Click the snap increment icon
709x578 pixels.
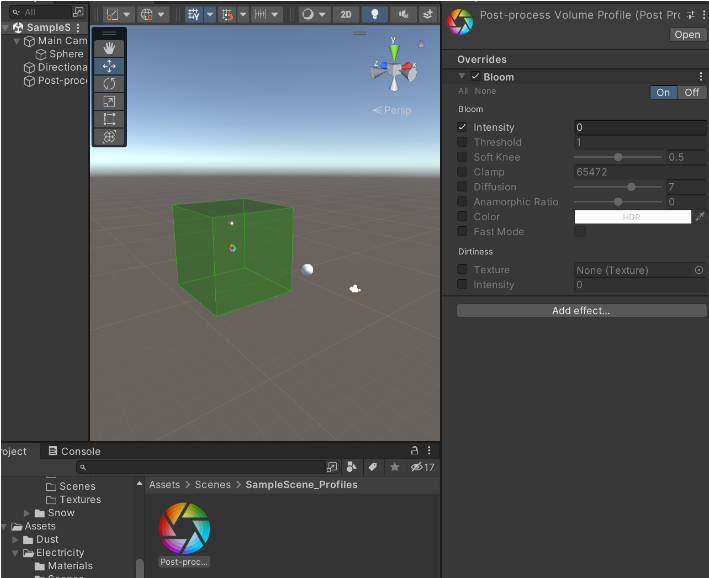[227, 14]
